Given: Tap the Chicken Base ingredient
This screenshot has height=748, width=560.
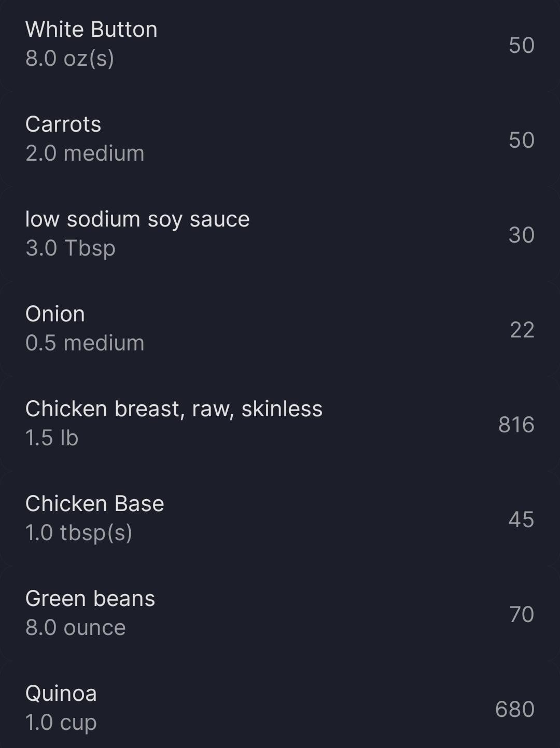Looking at the screenshot, I should [x=94, y=504].
